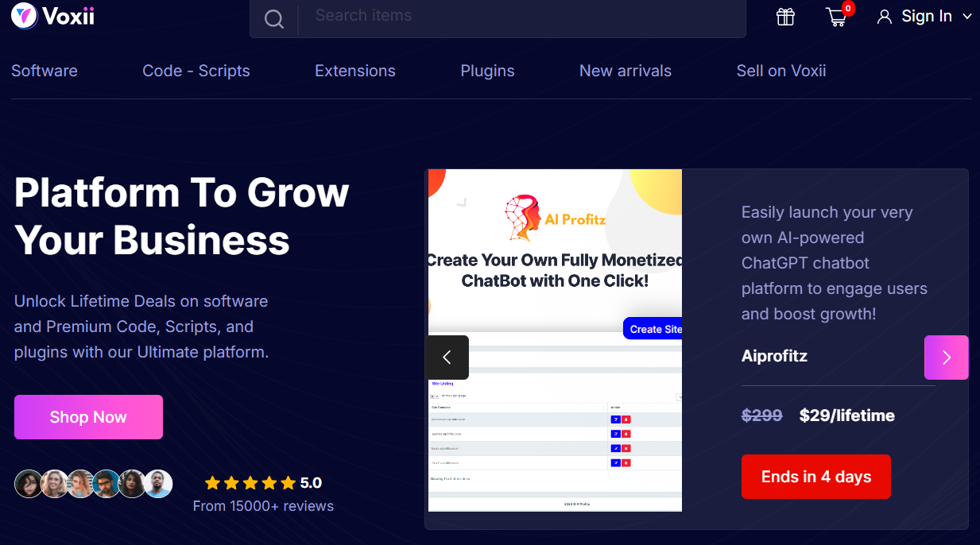Open the Extensions menu
The image size is (980, 545).
(x=355, y=71)
